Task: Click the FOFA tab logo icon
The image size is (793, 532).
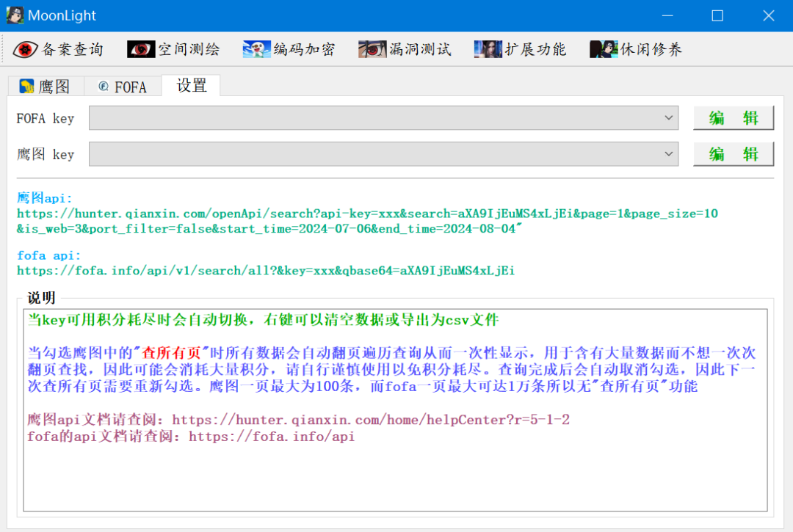Action: point(104,87)
